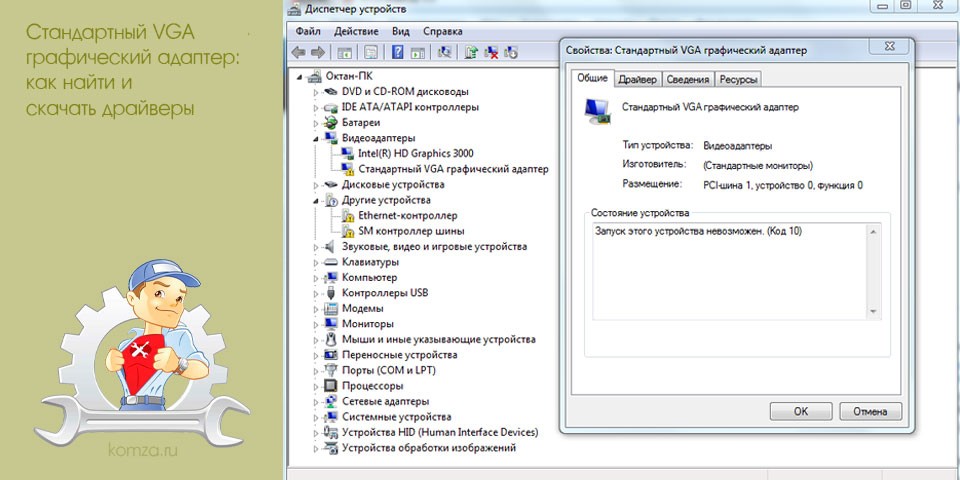The image size is (960, 480).
Task: Open the Файл menu
Action: [x=308, y=31]
